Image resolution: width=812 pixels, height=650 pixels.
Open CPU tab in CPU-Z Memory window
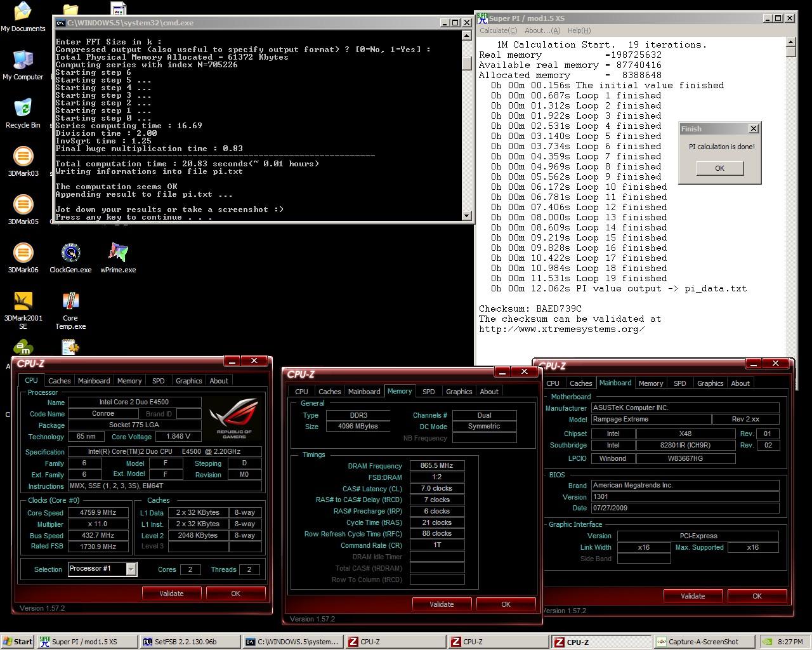302,392
